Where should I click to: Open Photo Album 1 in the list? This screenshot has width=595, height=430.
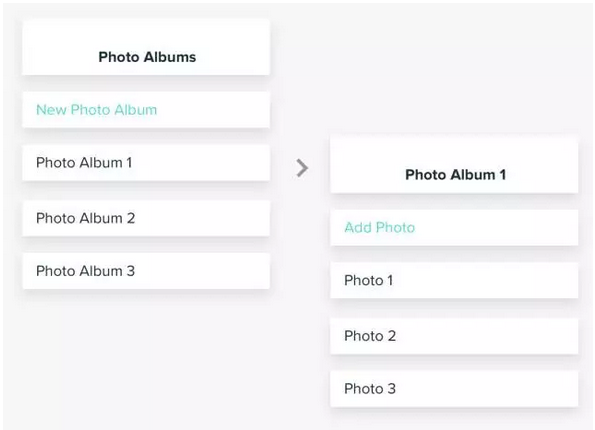pos(146,163)
